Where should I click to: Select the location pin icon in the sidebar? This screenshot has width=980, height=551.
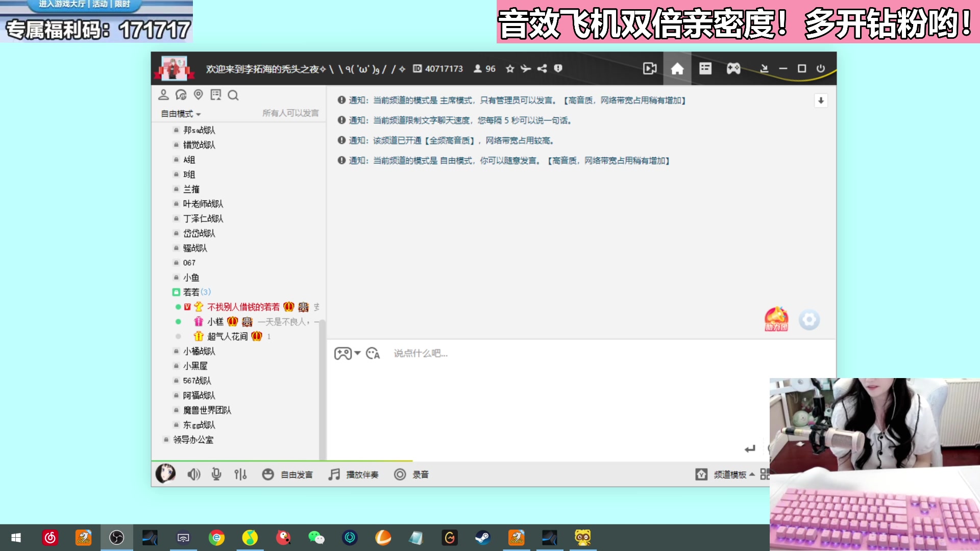(x=198, y=95)
